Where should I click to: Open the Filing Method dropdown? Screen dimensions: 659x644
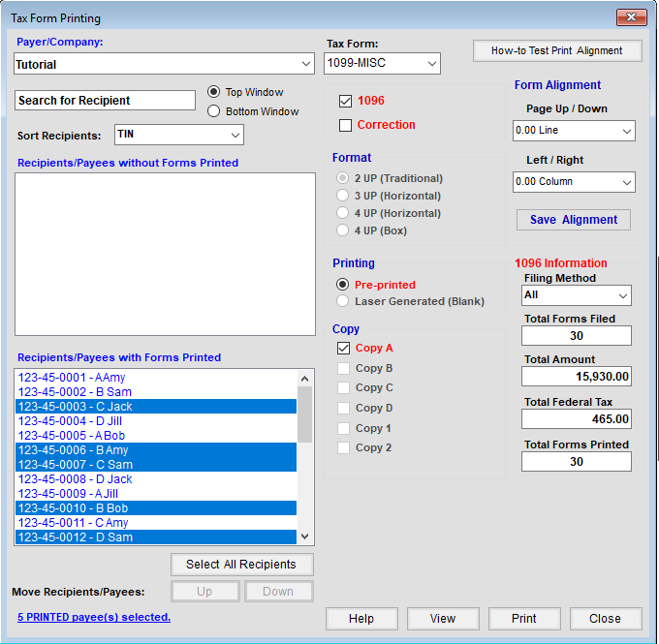(x=577, y=295)
